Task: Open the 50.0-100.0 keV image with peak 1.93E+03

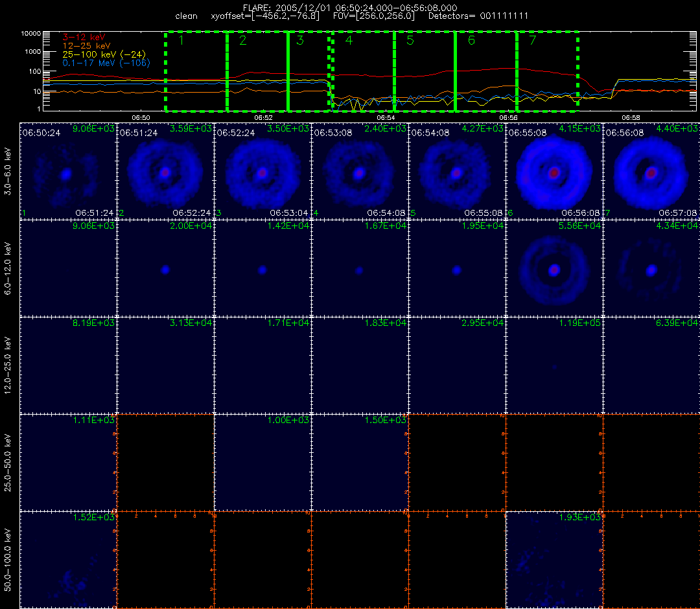Action: coord(554,560)
